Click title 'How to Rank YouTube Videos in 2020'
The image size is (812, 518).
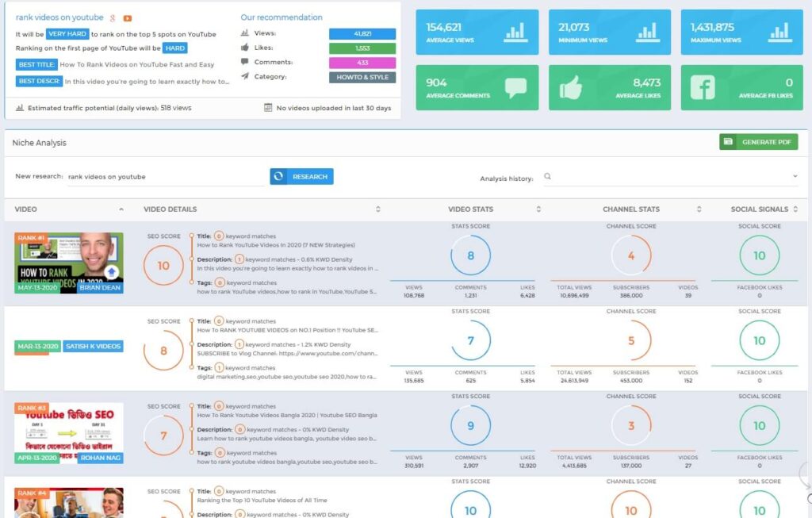(276, 245)
